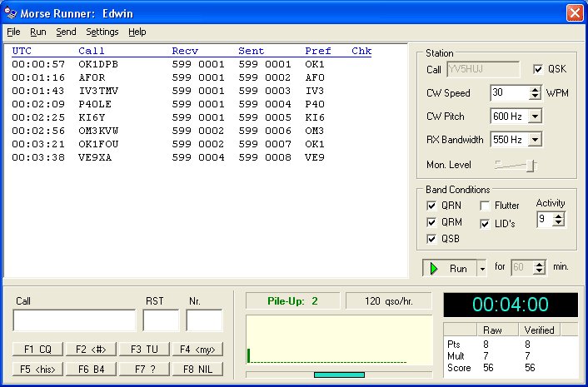Click the F6 B4 button
588x387 pixels.
coord(91,369)
